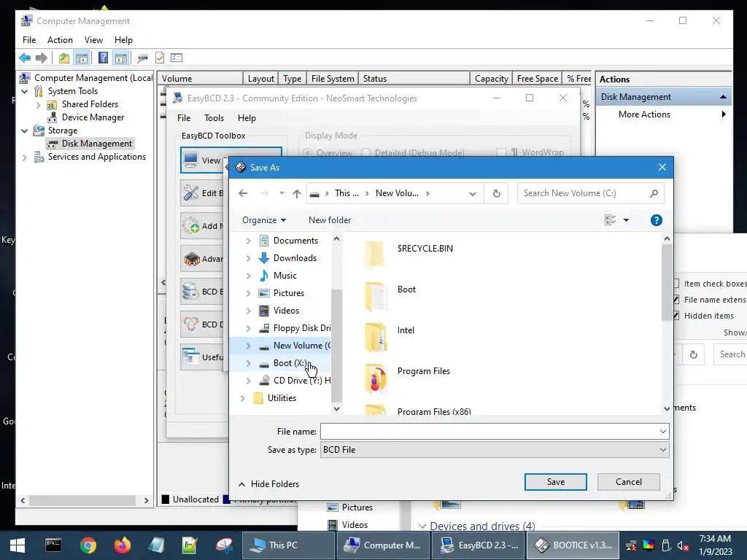Click the Cancel button in Save As
Screen dimensions: 747x560
coord(628,482)
